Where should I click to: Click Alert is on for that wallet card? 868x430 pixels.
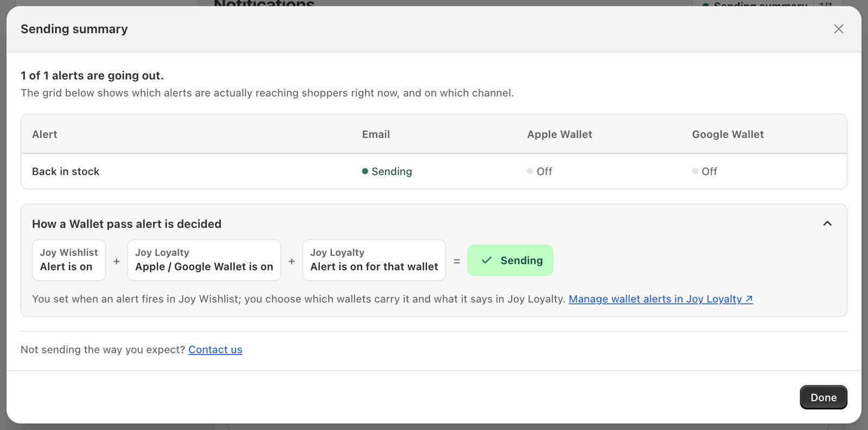(x=374, y=260)
